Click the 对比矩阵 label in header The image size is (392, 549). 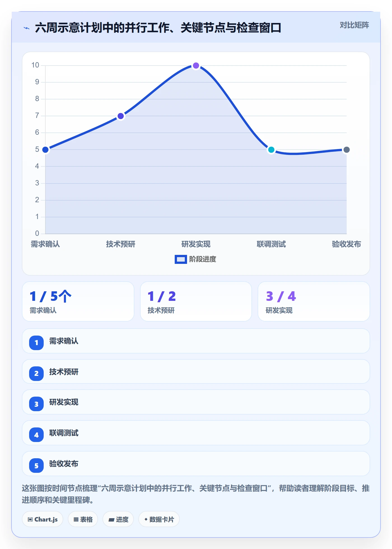click(x=354, y=25)
